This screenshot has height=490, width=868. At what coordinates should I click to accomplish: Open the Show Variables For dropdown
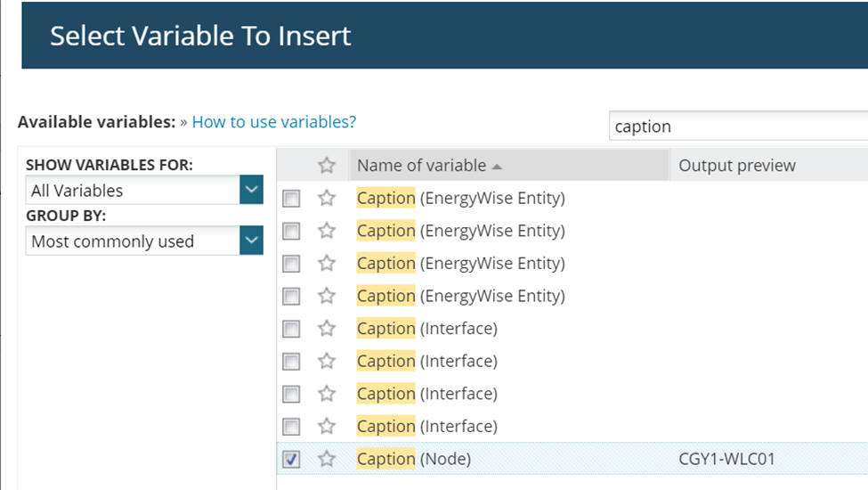pos(252,190)
